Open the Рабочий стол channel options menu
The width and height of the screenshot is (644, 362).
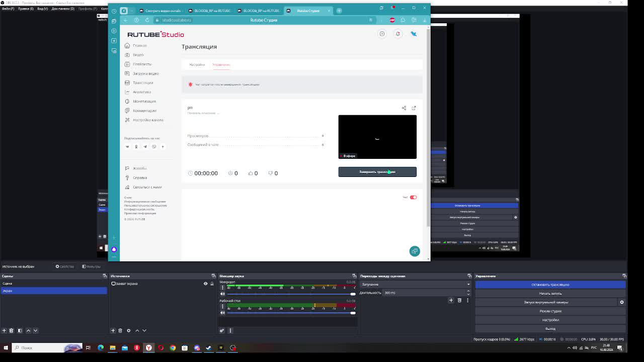222,306
